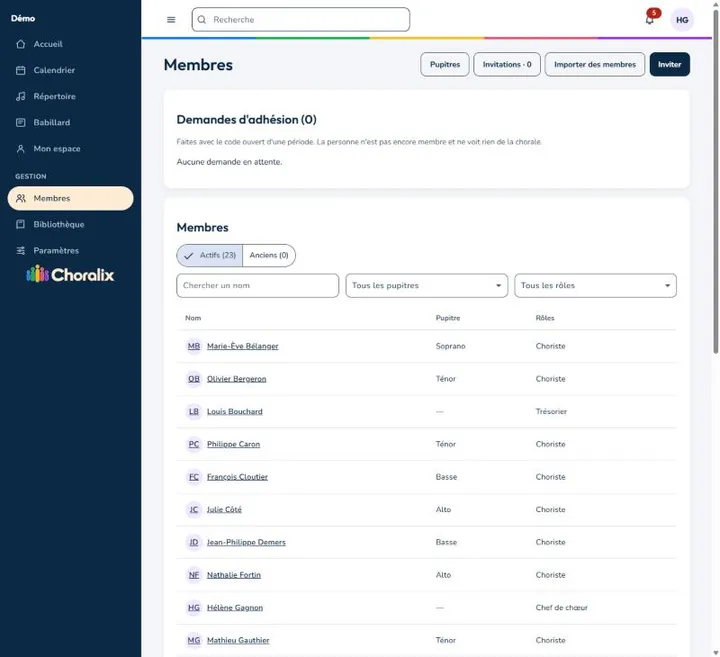The width and height of the screenshot is (720, 657).
Task: Open the Tous les pupitres dropdown
Action: coord(427,286)
